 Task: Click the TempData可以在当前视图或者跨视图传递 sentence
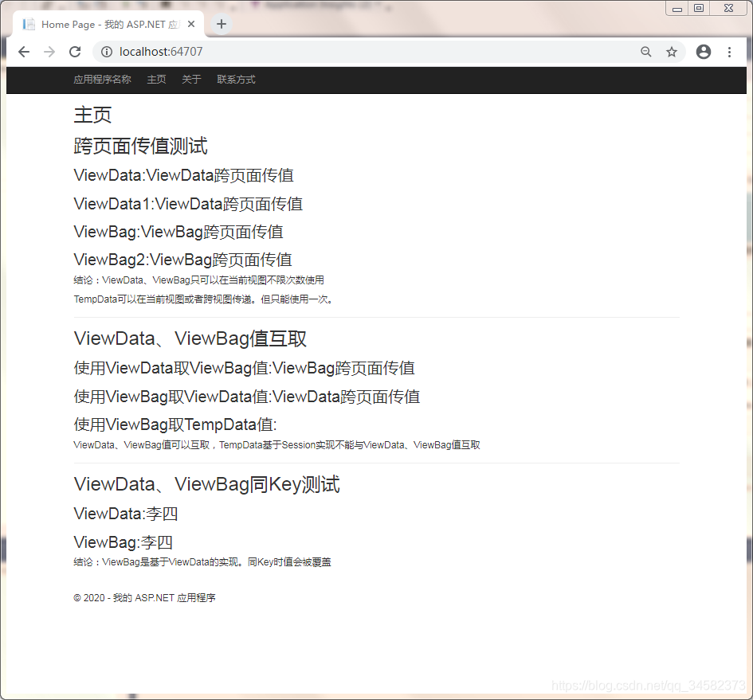point(203,299)
